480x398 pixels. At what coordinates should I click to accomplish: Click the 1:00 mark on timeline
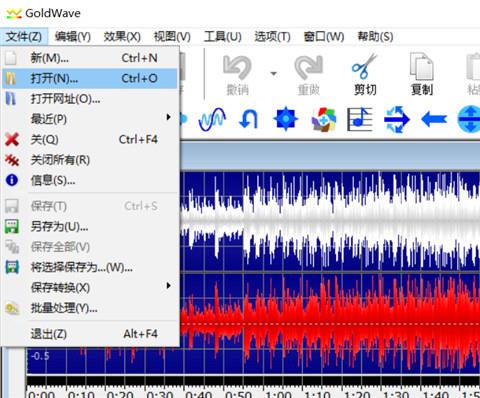pyautogui.click(x=278, y=395)
